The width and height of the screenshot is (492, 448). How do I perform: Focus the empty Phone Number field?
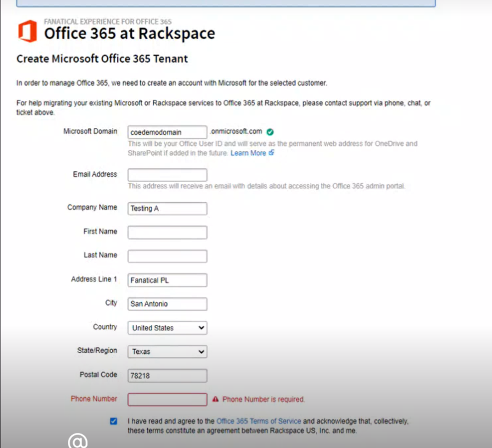[167, 399]
